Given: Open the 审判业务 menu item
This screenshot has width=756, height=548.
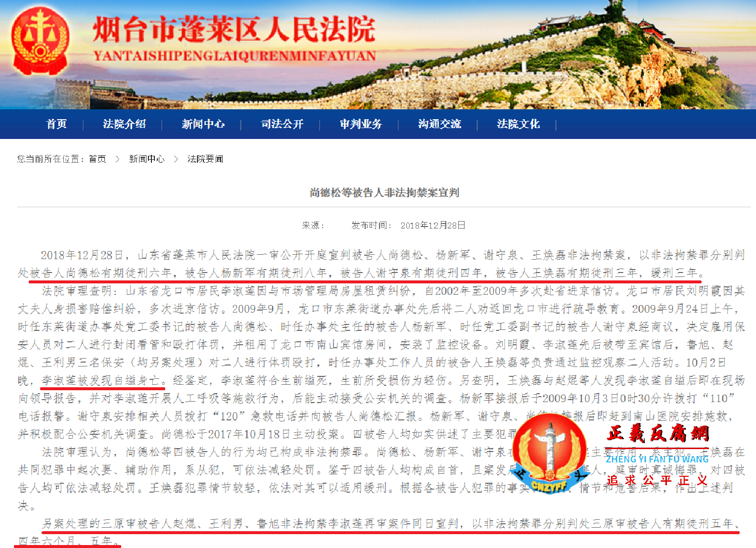Looking at the screenshot, I should point(360,124).
